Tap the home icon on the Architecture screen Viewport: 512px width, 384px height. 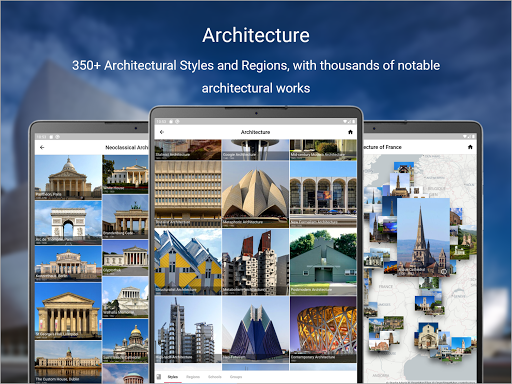click(350, 132)
